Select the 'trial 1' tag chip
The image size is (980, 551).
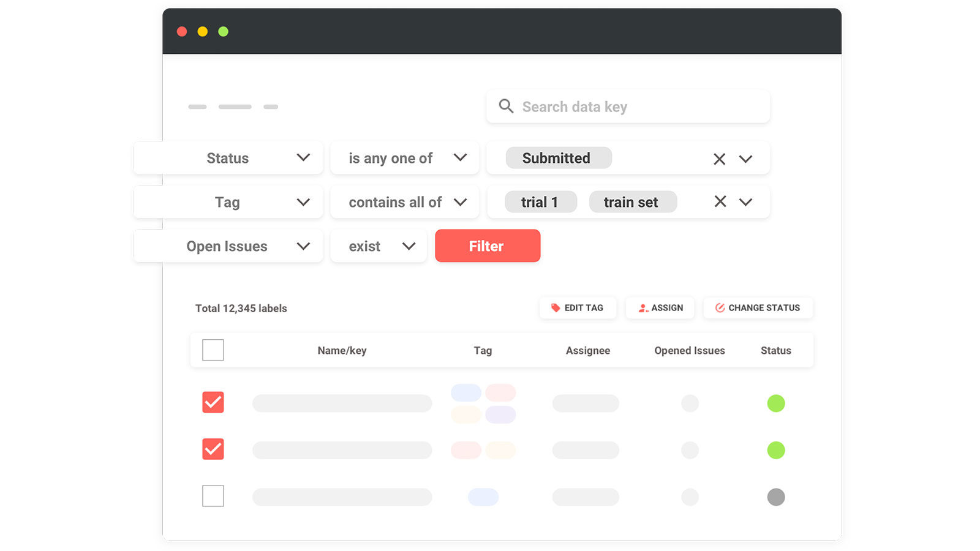click(541, 202)
